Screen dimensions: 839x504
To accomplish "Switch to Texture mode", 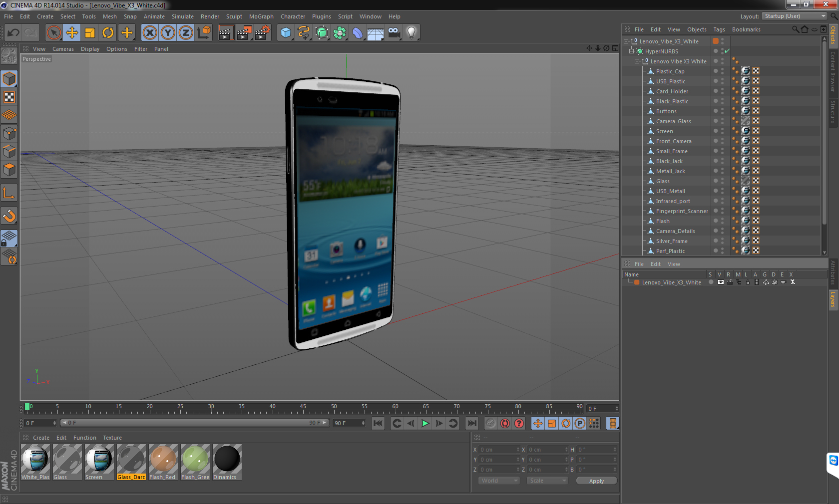I will click(9, 97).
